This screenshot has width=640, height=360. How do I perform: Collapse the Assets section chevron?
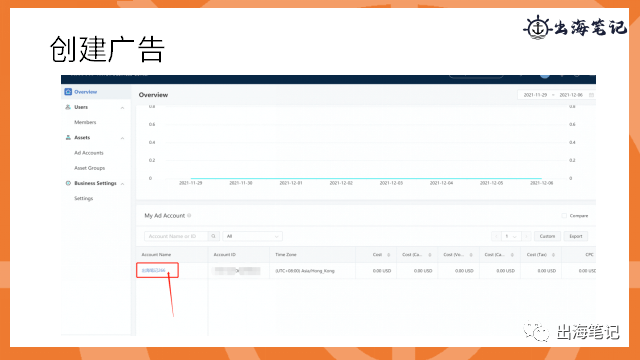click(122, 138)
